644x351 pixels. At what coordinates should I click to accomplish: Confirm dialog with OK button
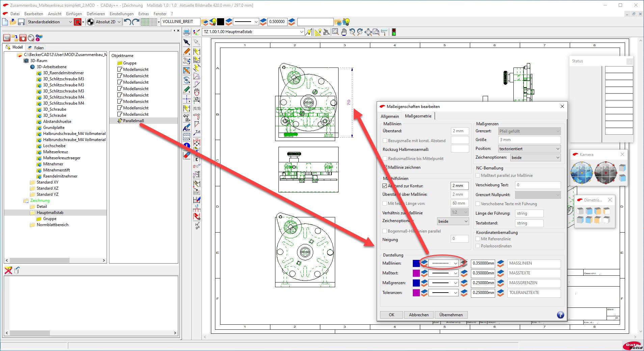[x=392, y=315]
